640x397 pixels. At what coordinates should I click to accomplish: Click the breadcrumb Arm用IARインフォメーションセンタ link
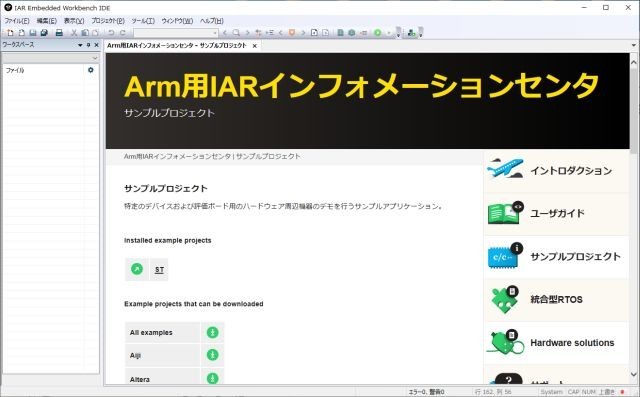178,156
